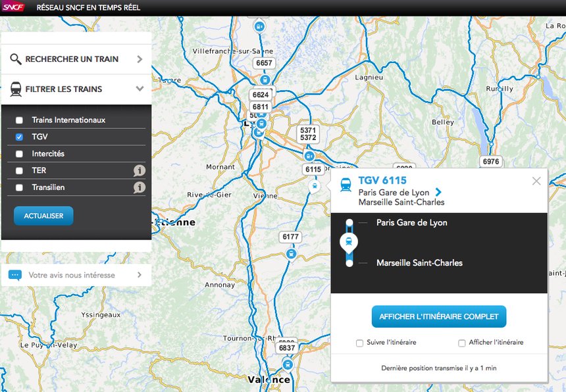Click train label 6177
566x392 pixels.
[x=291, y=237]
